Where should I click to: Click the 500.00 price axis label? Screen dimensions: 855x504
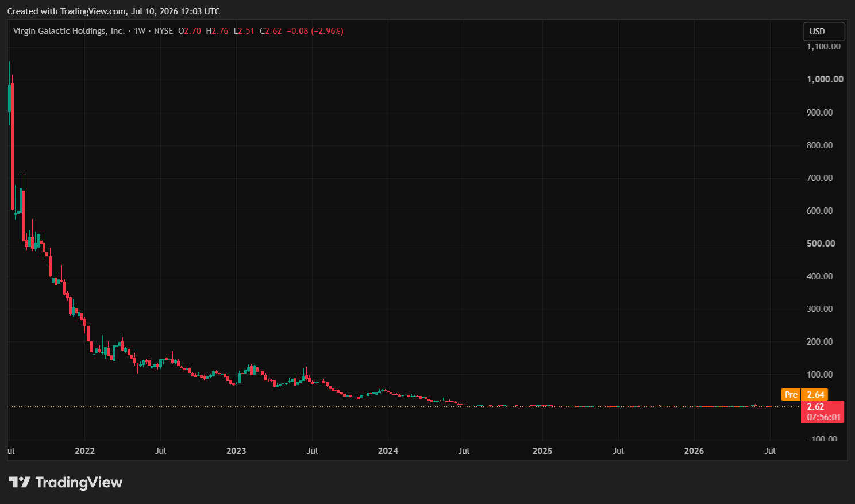(820, 243)
